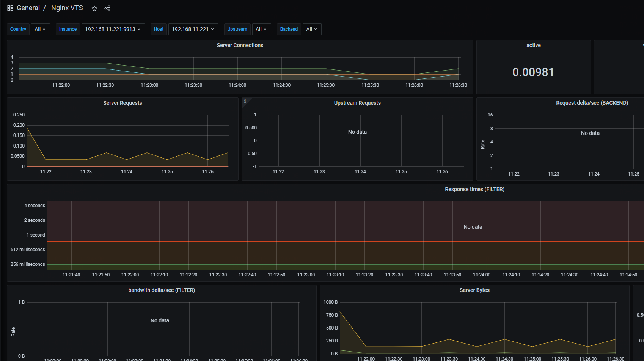644x361 pixels.
Task: Click the Instance variable label
Action: pos(68,29)
